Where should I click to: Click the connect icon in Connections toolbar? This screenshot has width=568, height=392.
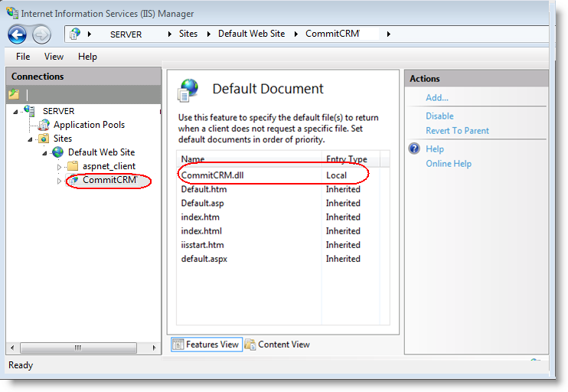coord(14,94)
